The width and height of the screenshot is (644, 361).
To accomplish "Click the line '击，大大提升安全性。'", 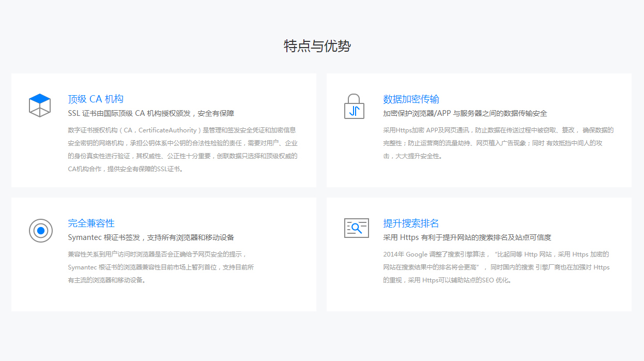I will [x=413, y=156].
